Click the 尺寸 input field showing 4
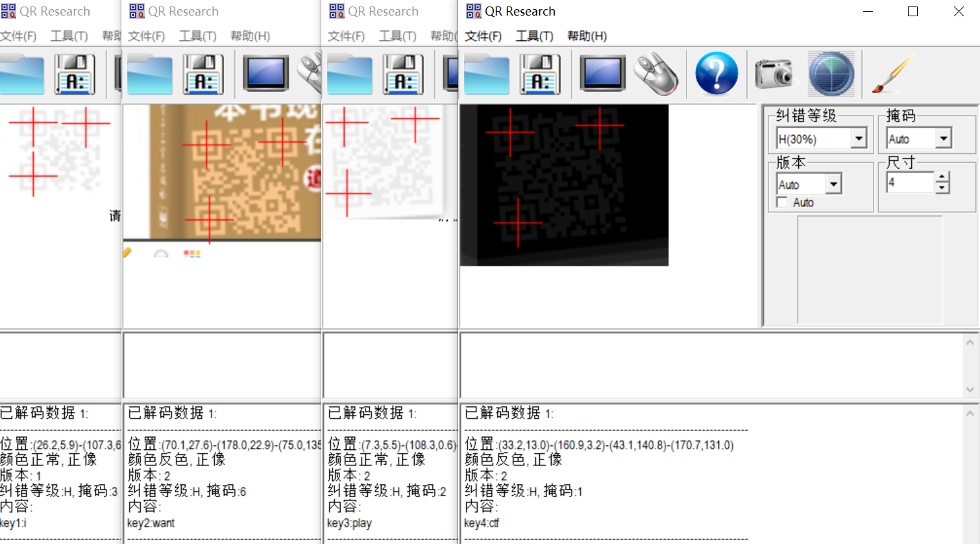The height and width of the screenshot is (544, 980). coord(911,182)
